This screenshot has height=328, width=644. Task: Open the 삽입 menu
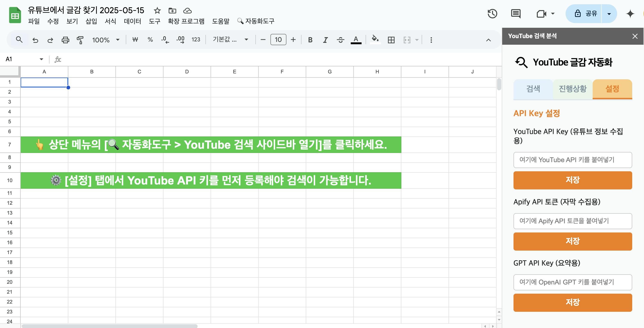pos(91,21)
